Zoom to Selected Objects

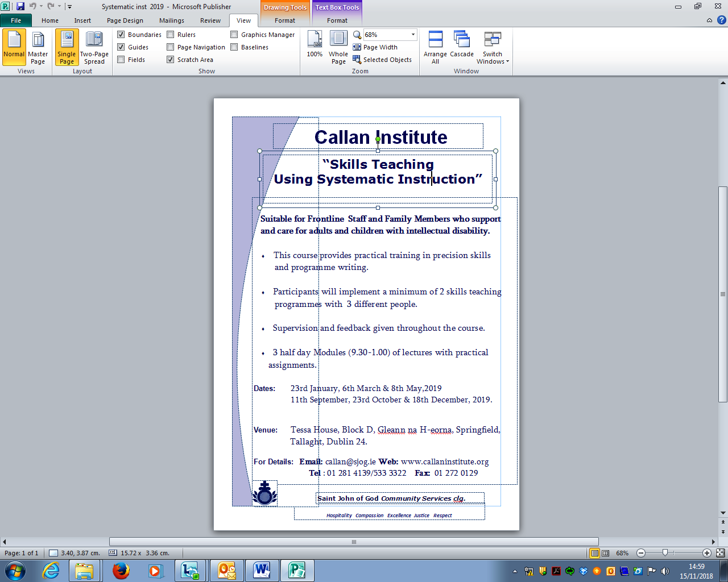(x=382, y=60)
